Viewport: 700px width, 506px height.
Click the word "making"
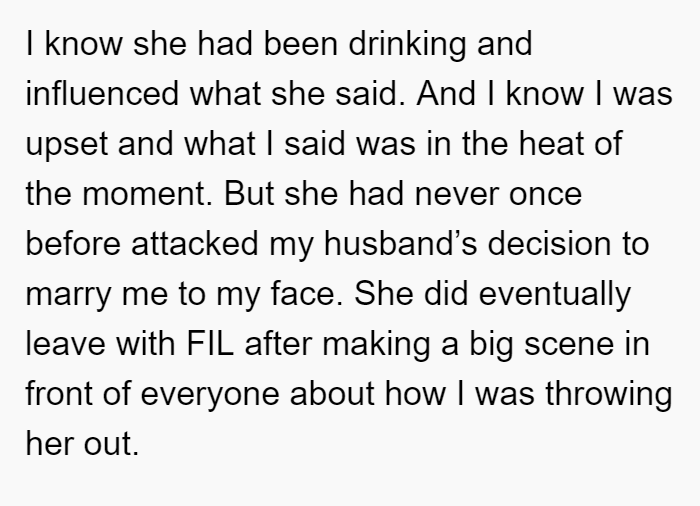coord(376,345)
